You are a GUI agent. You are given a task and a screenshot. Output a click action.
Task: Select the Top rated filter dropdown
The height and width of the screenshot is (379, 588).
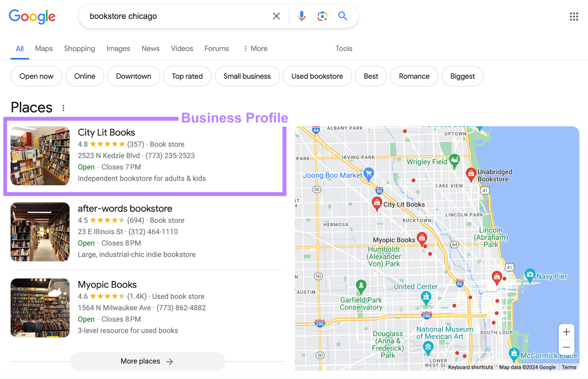point(187,76)
